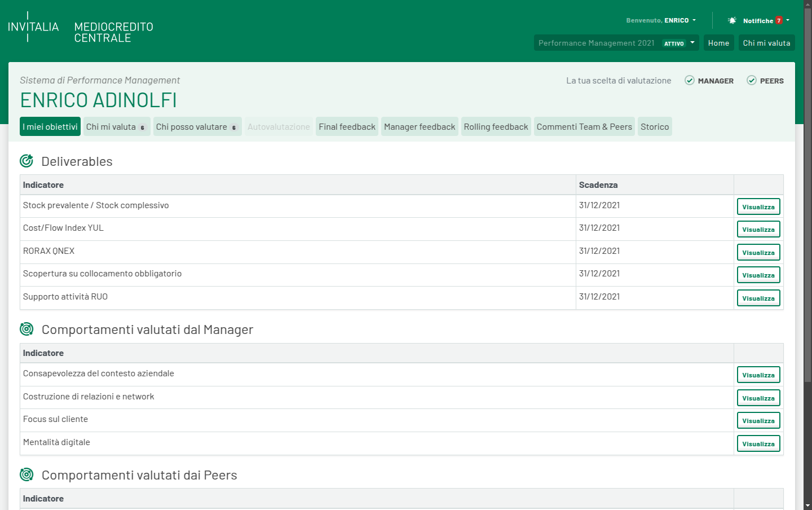Click the Costruzione di relazioni e network text

[89, 397]
